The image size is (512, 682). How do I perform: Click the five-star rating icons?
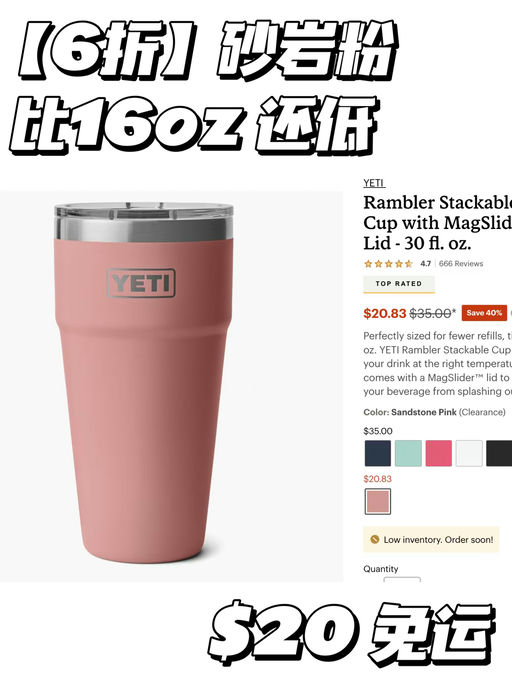[388, 264]
